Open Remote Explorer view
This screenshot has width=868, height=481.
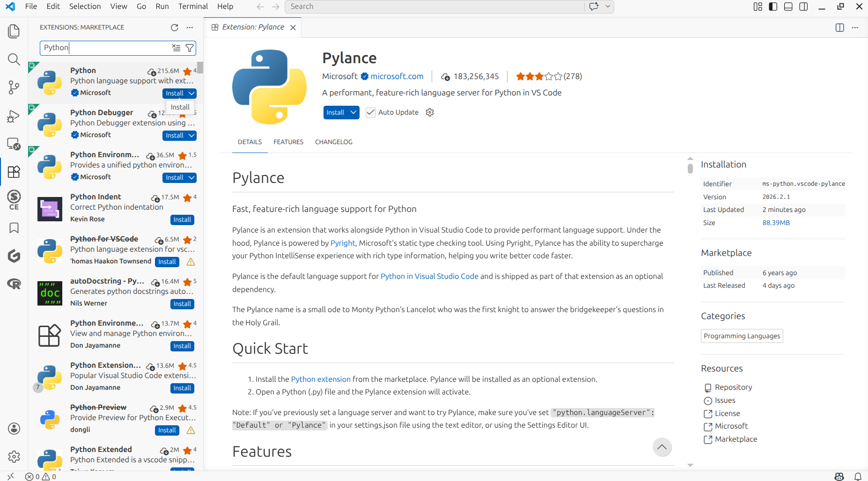[14, 144]
